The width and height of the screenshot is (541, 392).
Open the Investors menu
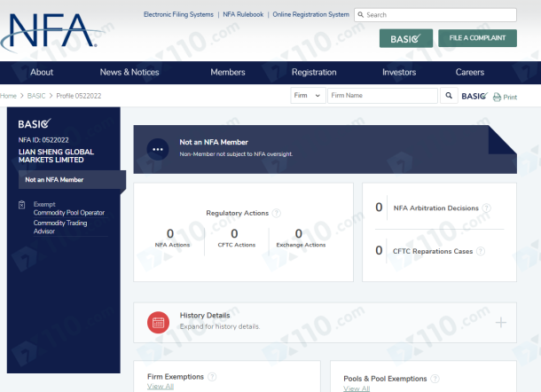pyautogui.click(x=399, y=73)
